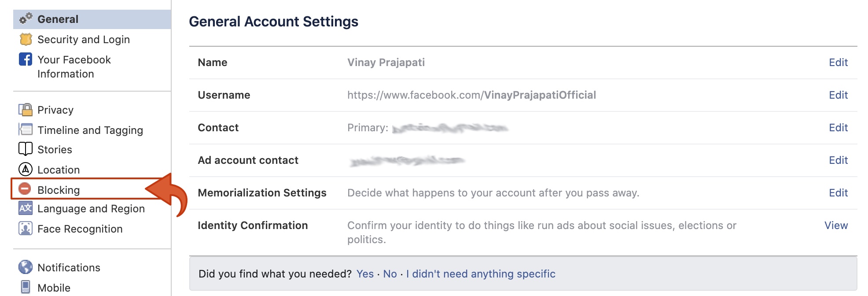The height and width of the screenshot is (296, 868).
Task: View Identity Confirmation options
Action: pos(836,225)
